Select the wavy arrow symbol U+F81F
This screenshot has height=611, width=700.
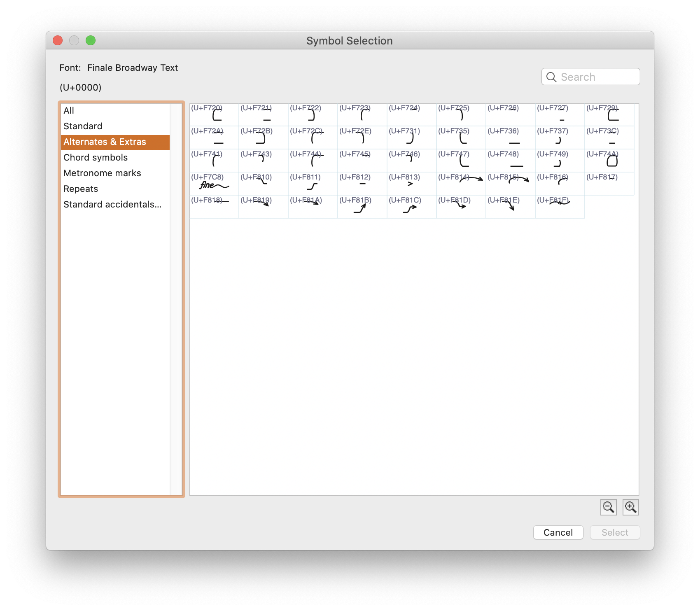click(x=560, y=207)
